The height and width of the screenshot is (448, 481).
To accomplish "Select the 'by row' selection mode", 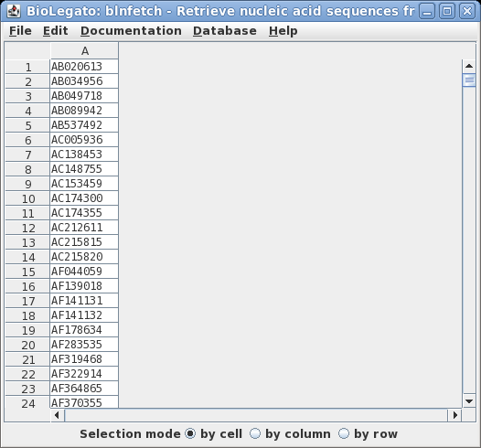I will (x=369, y=433).
